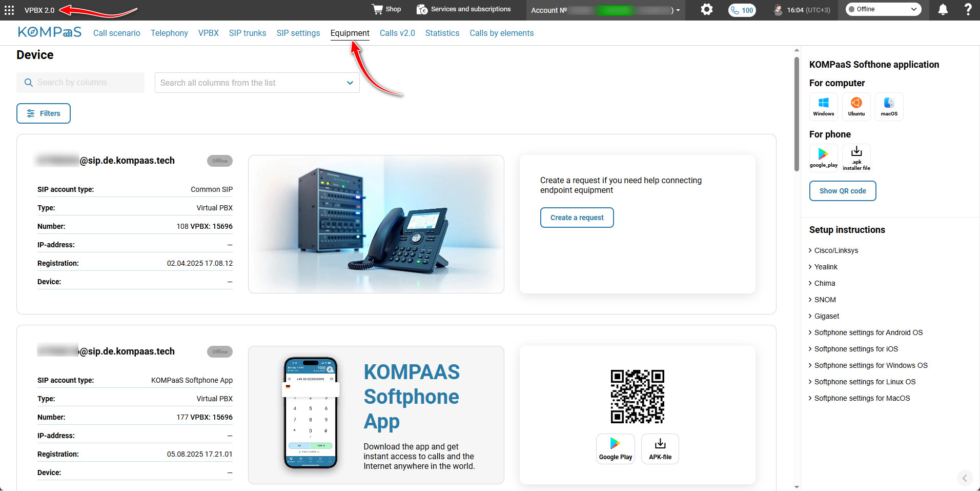Click the first SIP account address
980x491 pixels.
coord(106,161)
